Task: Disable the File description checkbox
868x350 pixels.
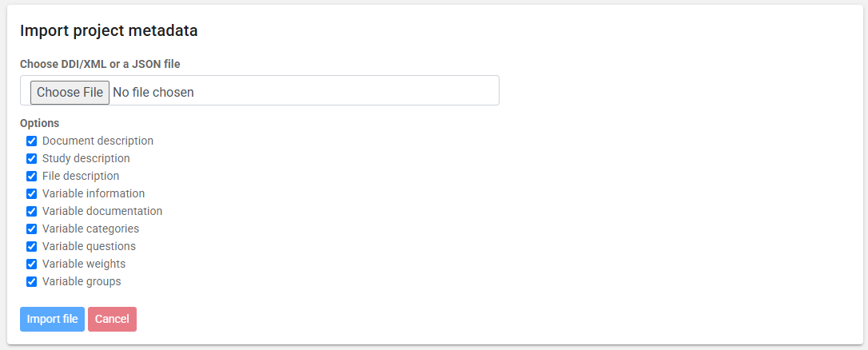Action: pyautogui.click(x=32, y=177)
